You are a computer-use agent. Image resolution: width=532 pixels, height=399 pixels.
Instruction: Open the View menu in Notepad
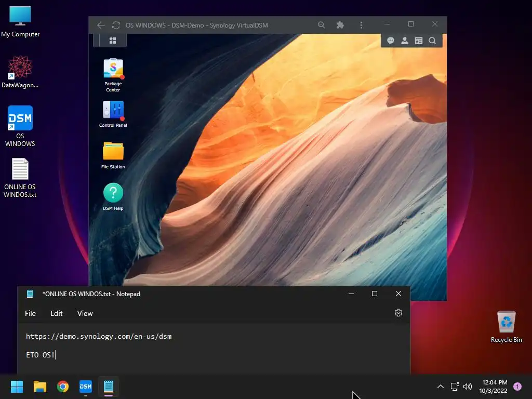pyautogui.click(x=85, y=313)
